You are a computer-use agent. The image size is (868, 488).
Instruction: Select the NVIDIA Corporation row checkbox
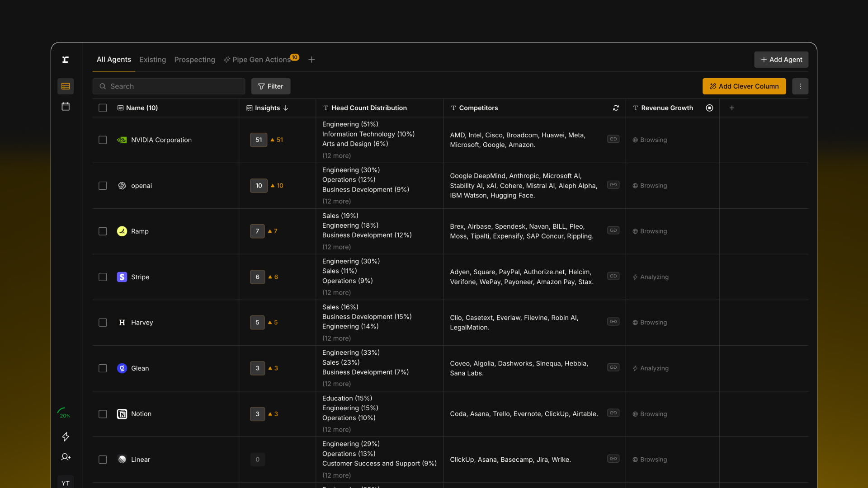(x=103, y=140)
